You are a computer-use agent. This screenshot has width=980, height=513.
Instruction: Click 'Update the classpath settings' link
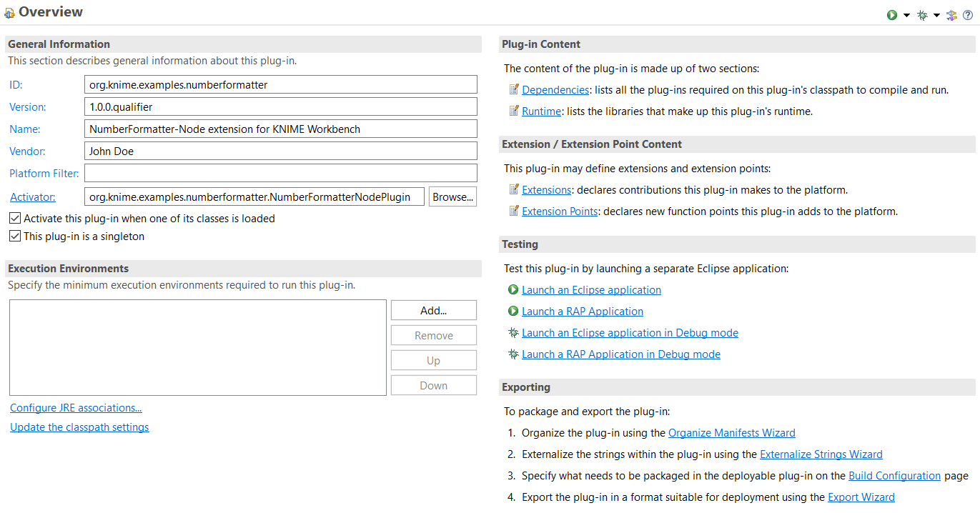click(x=79, y=427)
